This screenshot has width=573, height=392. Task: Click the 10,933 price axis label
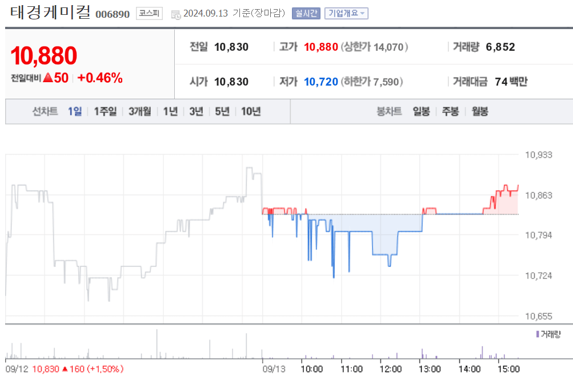click(x=539, y=155)
